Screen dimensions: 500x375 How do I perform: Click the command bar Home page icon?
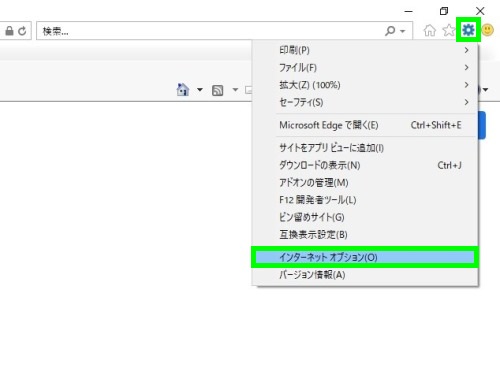point(183,90)
